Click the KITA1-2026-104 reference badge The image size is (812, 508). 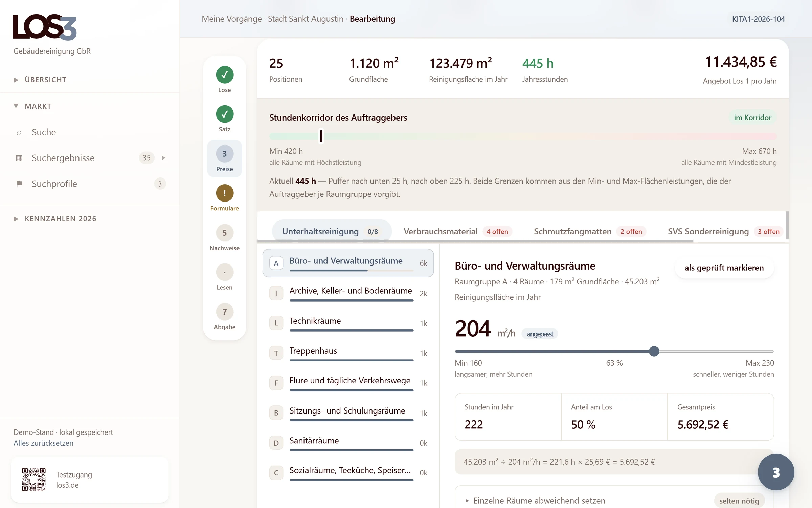click(x=759, y=19)
